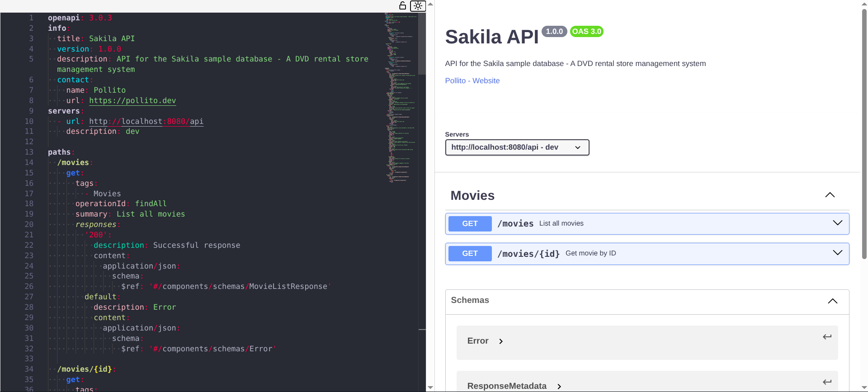Toggle the light/dark theme sun icon
Image resolution: width=868 pixels, height=392 pixels.
click(x=418, y=6)
